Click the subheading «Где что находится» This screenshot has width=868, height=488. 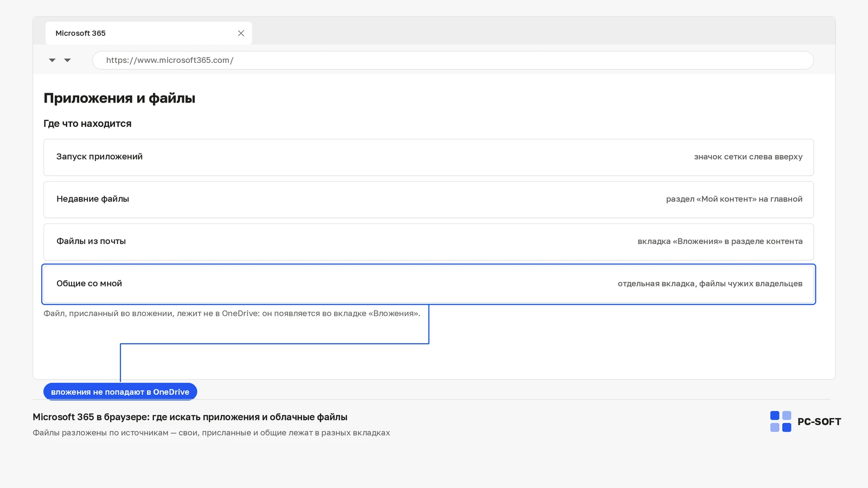tap(87, 124)
